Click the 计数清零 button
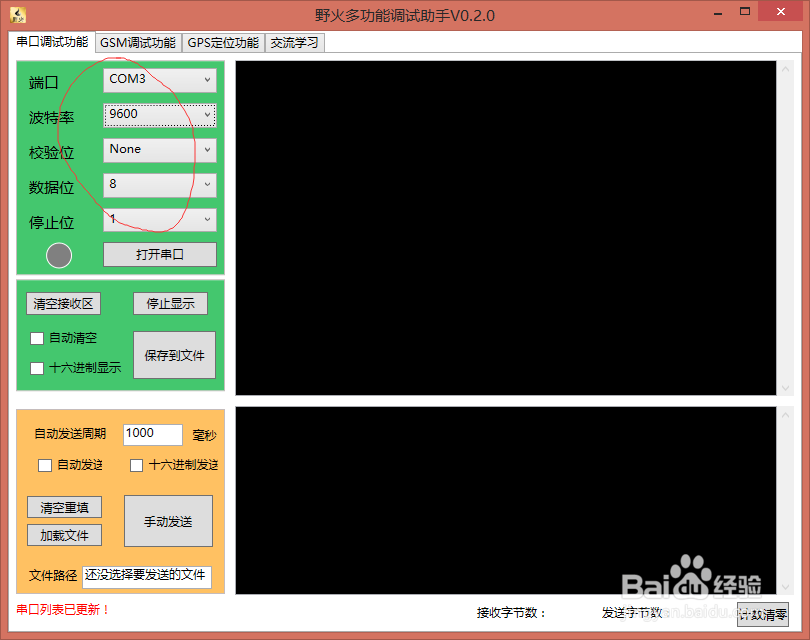 762,615
